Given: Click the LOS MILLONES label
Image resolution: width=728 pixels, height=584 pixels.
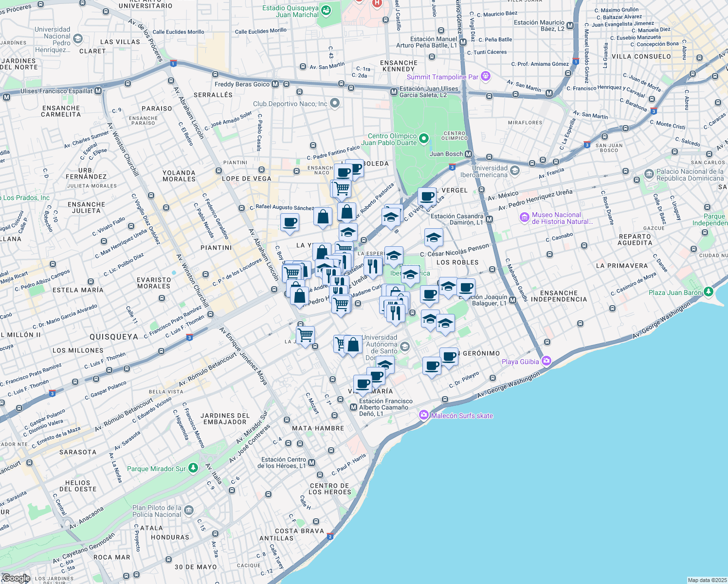Looking at the screenshot, I should point(78,350).
